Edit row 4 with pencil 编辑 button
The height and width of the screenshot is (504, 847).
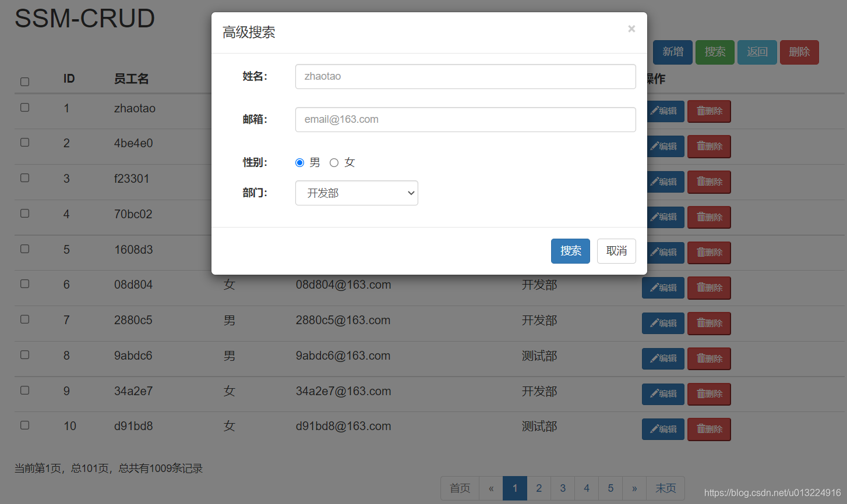pyautogui.click(x=665, y=217)
